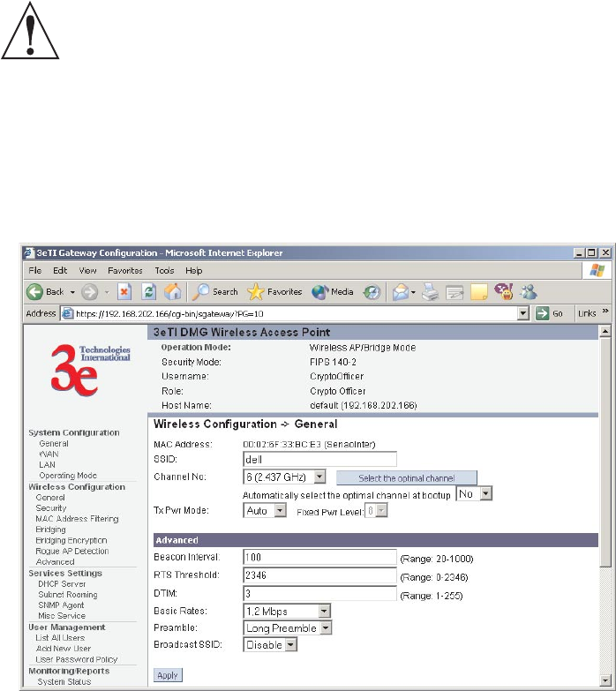This screenshot has width=616, height=691.
Task: Open the Bridging link in sidebar
Action: coord(50,530)
